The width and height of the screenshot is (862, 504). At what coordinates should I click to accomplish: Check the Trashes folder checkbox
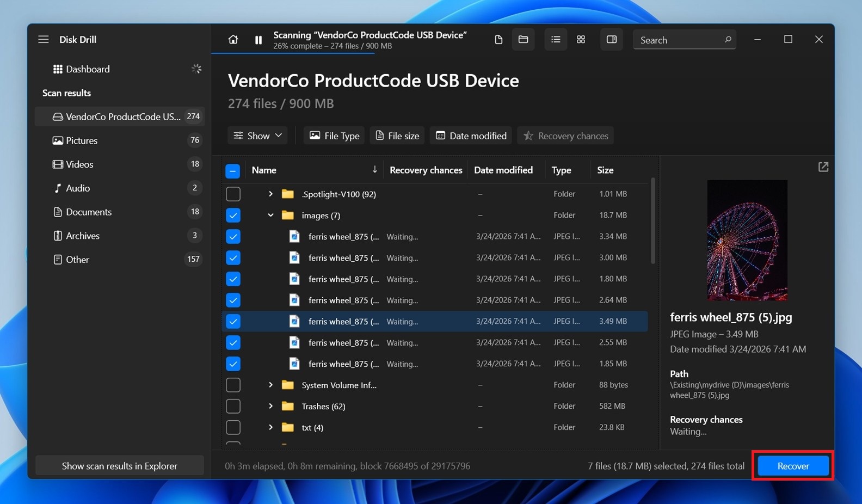[233, 406]
